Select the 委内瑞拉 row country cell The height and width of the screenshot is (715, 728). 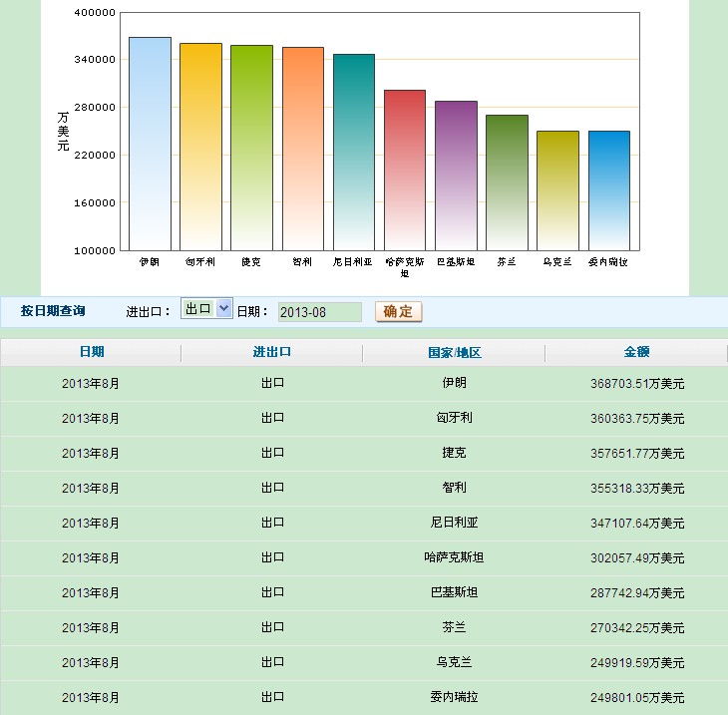tap(454, 697)
